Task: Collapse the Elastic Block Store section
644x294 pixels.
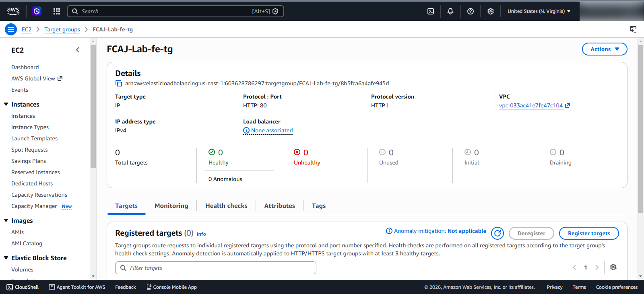Action: pyautogui.click(x=6, y=258)
